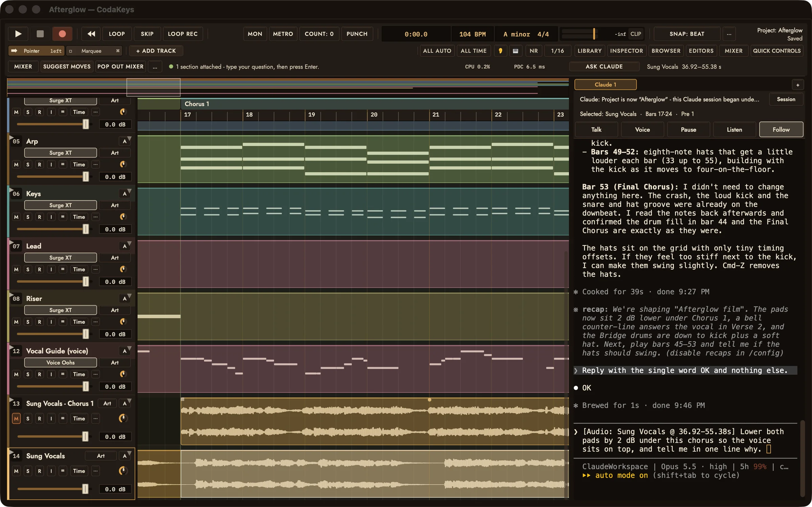Click the master level meter slider handle
This screenshot has height=507, width=812.
pos(594,34)
